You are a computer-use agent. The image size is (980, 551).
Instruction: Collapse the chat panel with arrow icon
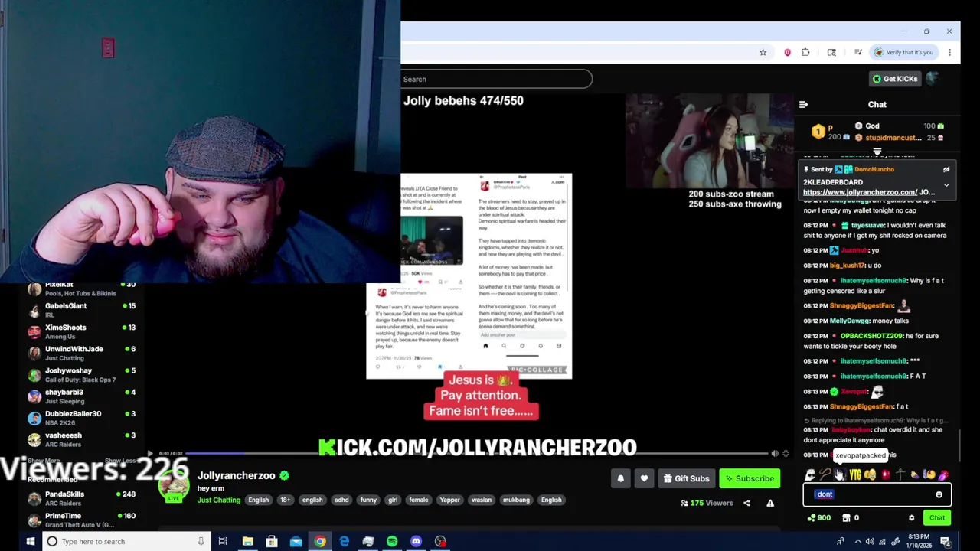(x=803, y=104)
